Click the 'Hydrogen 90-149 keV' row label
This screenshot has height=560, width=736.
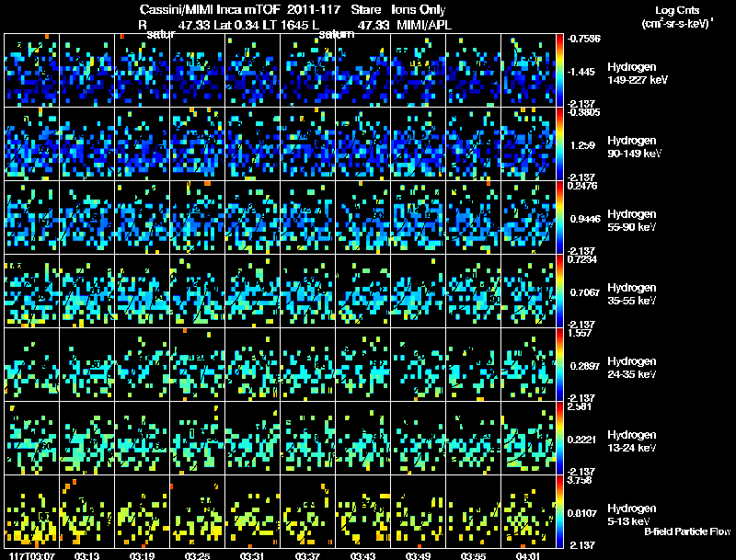[634, 147]
